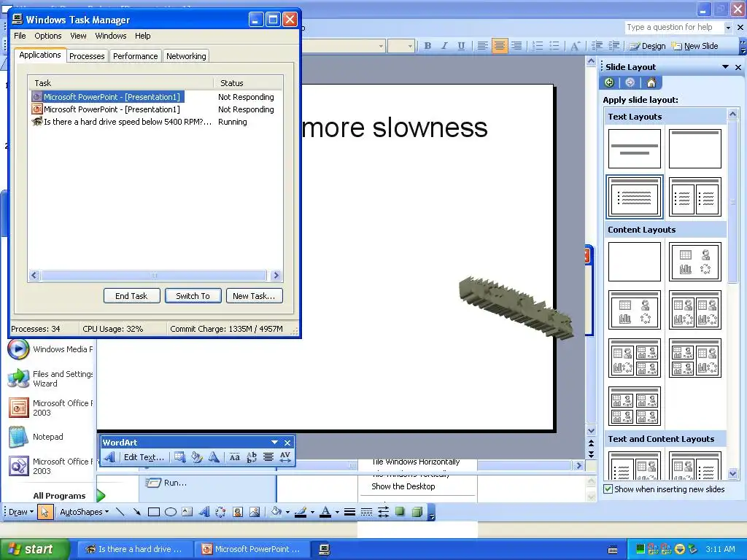Viewport: 747px width, 560px height.
Task: Open the Fill Color dropdown arrow
Action: point(287,513)
